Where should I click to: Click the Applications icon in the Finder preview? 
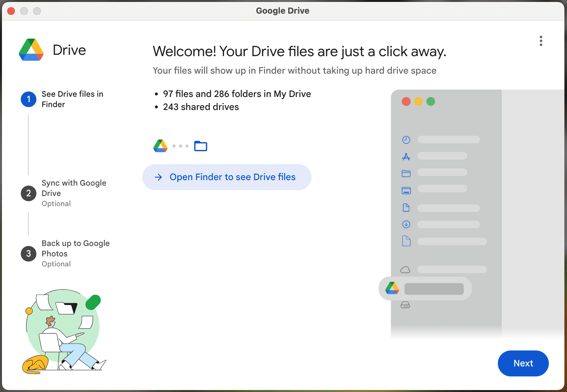(x=406, y=156)
